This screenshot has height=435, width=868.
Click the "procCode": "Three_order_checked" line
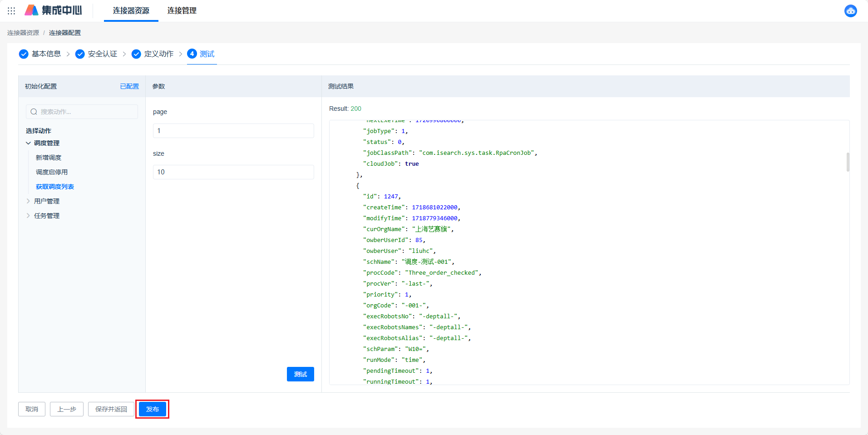pos(422,273)
